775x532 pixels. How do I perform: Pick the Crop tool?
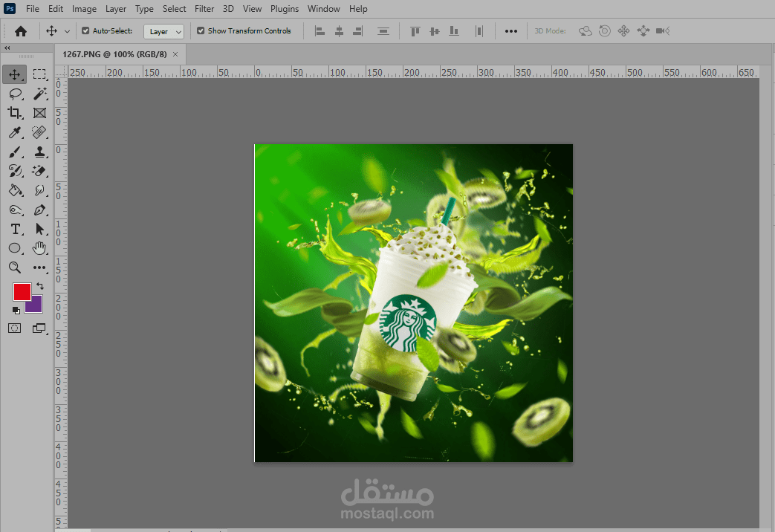pos(15,113)
